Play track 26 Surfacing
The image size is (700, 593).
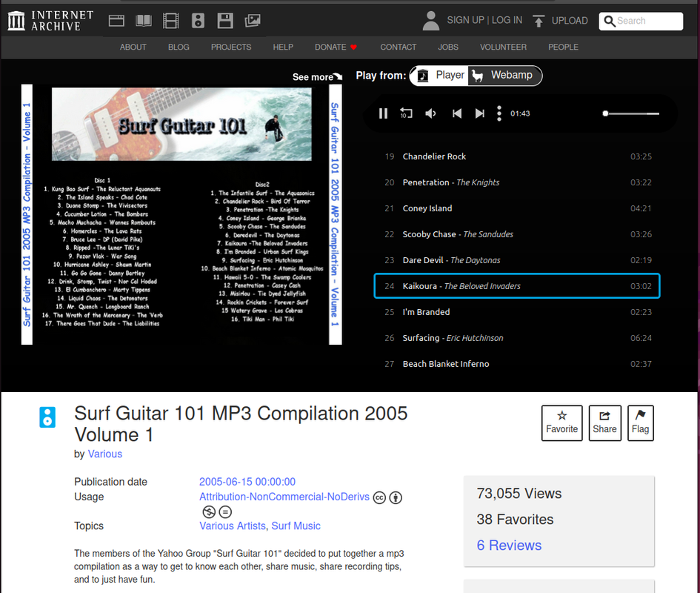(518, 338)
